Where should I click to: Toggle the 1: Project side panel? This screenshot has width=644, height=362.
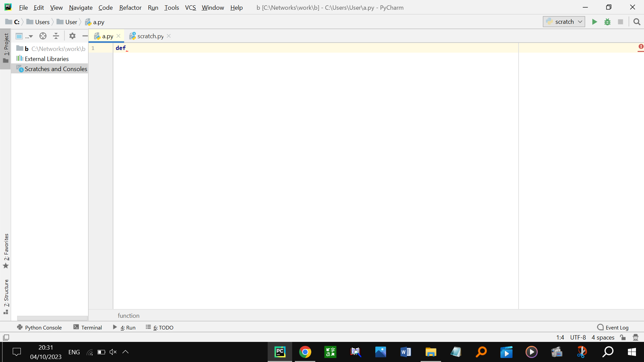point(6,49)
